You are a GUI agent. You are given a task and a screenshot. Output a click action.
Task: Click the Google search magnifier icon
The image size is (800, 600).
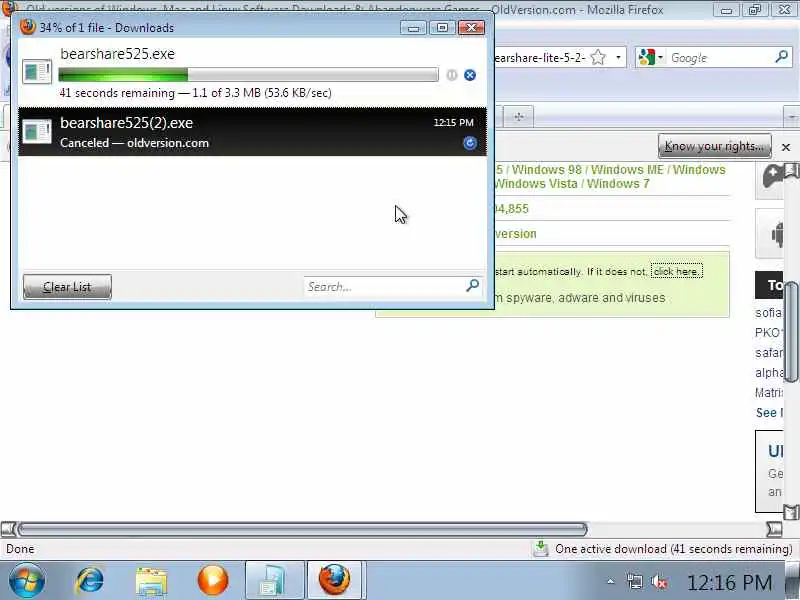(781, 57)
